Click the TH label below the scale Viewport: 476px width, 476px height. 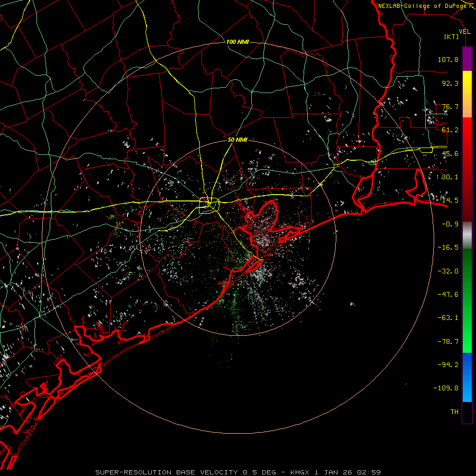(454, 412)
